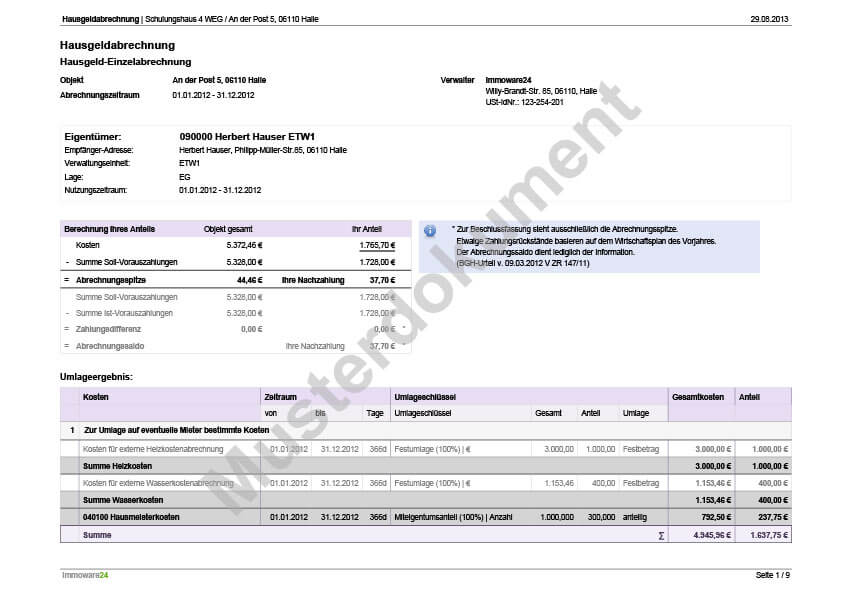Click the Berechnung Ihres Anteils header
This screenshot has width=842, height=595.
[109, 229]
